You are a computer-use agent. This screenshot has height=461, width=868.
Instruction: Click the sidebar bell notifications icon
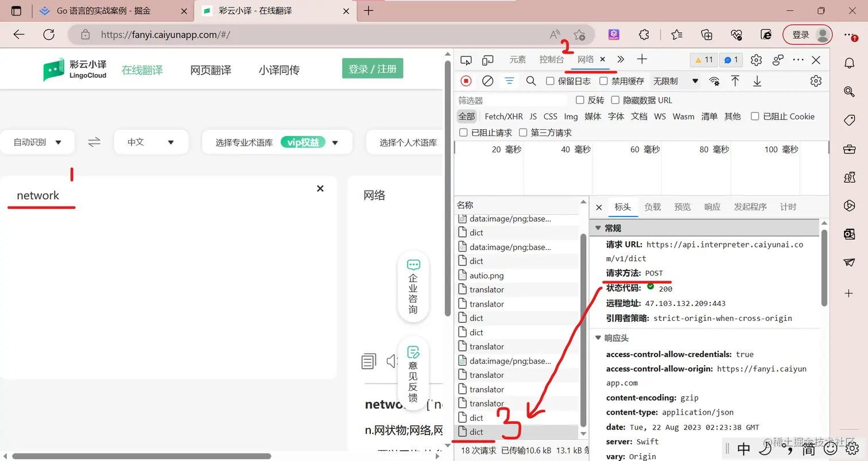tap(850, 63)
